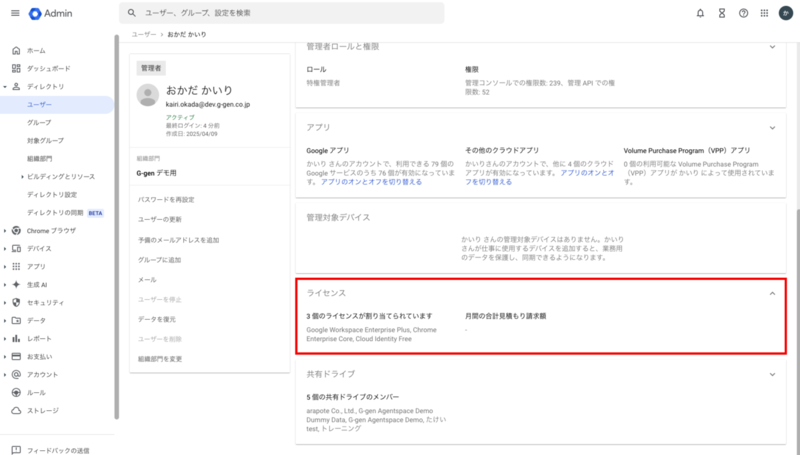The height and width of the screenshot is (455, 800).
Task: Click the アカウント at-sign icon
Action: 16,374
